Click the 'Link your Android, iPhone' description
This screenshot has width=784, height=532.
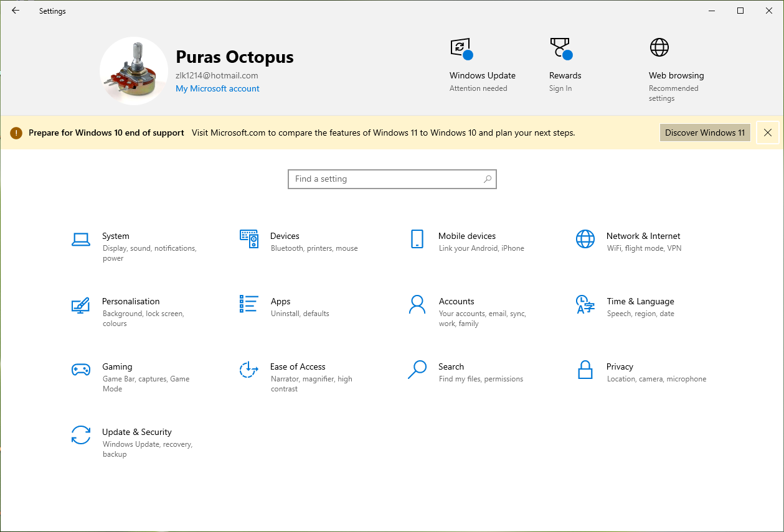481,248
